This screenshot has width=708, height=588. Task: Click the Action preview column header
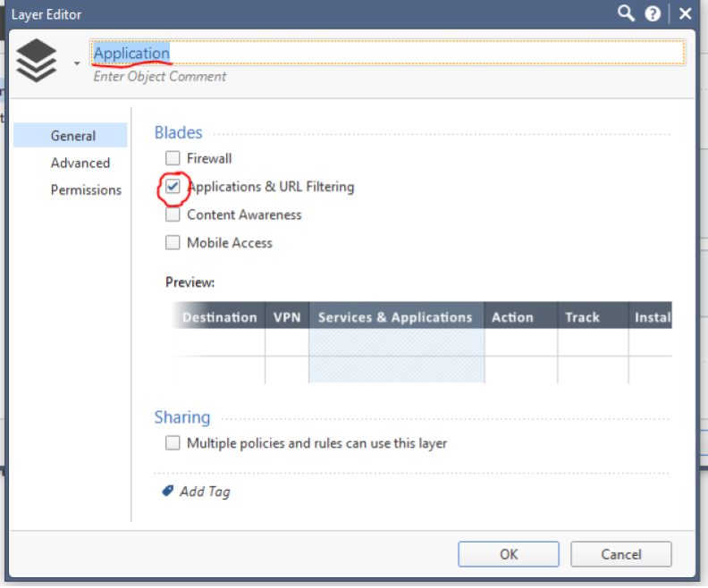coord(520,315)
